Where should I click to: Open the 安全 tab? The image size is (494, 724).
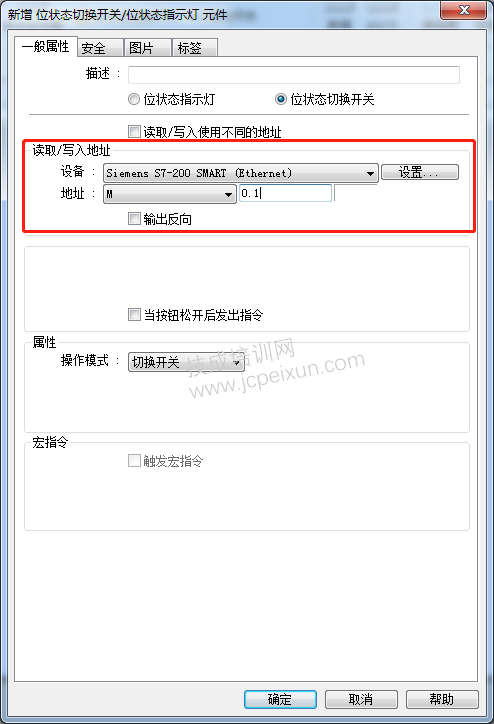tap(100, 48)
